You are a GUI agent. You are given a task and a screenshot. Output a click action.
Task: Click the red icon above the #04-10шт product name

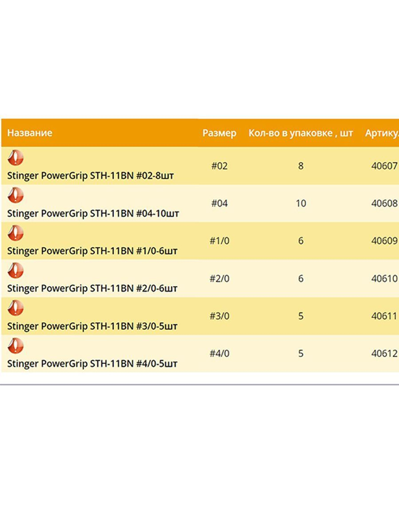tap(16, 196)
